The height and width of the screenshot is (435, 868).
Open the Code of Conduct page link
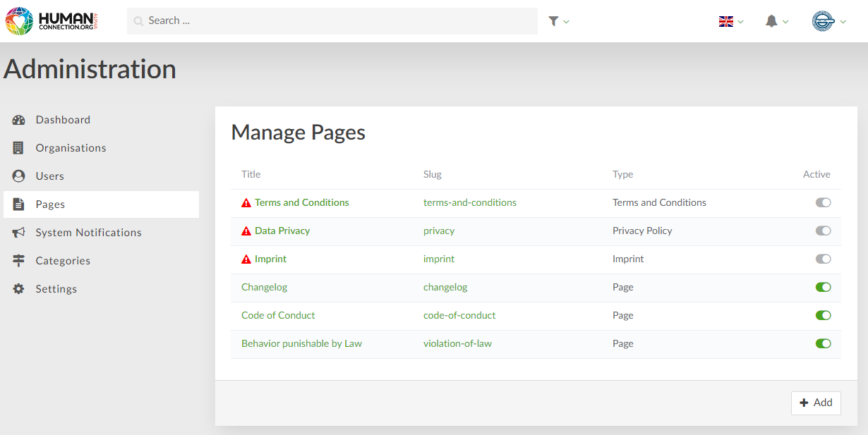[x=278, y=315]
